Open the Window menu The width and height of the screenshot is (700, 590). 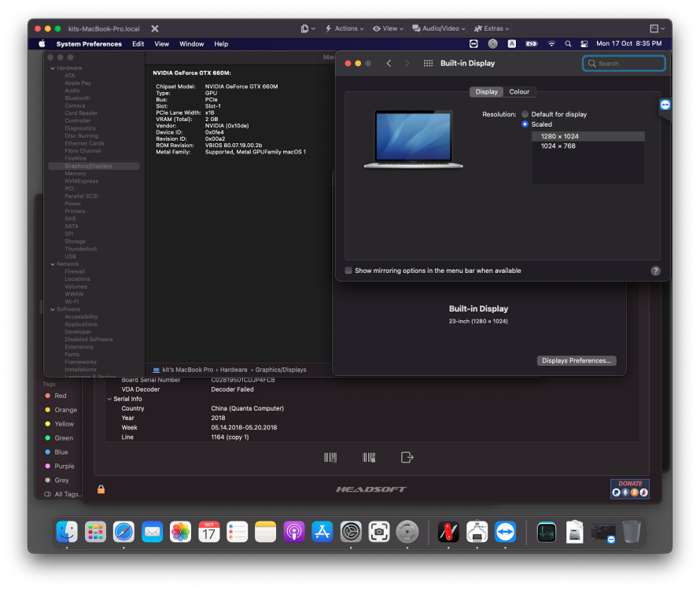click(x=192, y=44)
